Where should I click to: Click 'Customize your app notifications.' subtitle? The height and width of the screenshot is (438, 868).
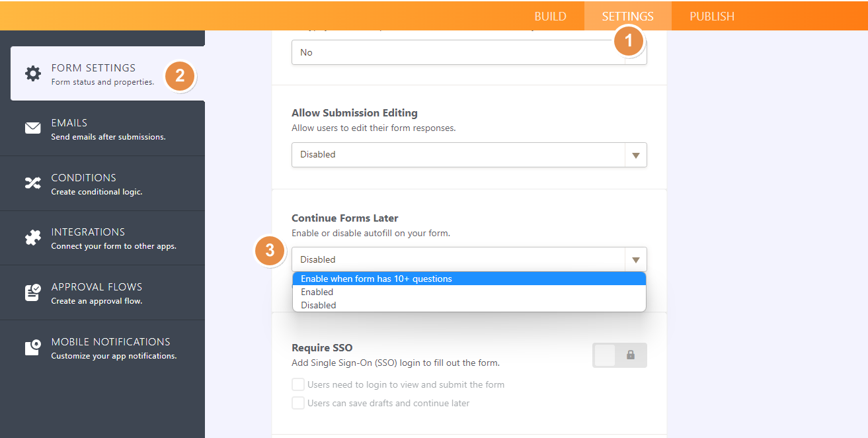pyautogui.click(x=114, y=356)
